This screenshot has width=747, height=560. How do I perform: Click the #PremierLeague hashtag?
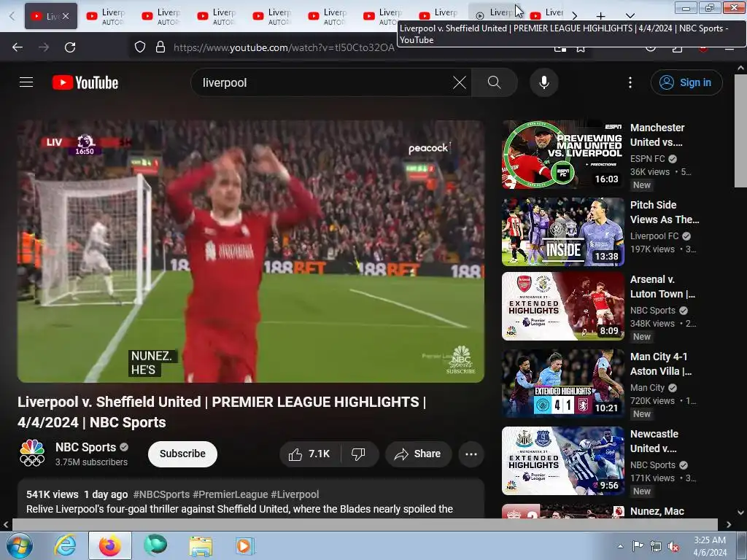230,494
